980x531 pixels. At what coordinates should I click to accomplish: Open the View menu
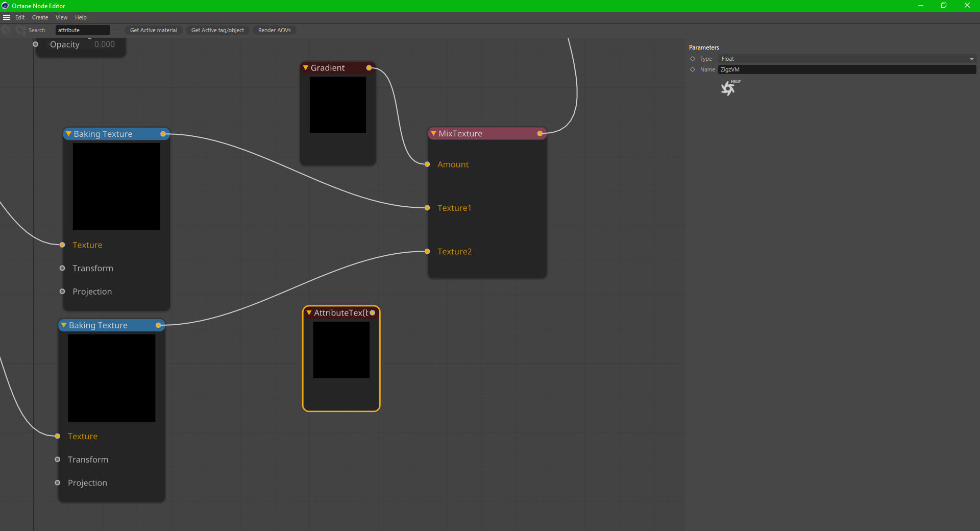point(61,17)
